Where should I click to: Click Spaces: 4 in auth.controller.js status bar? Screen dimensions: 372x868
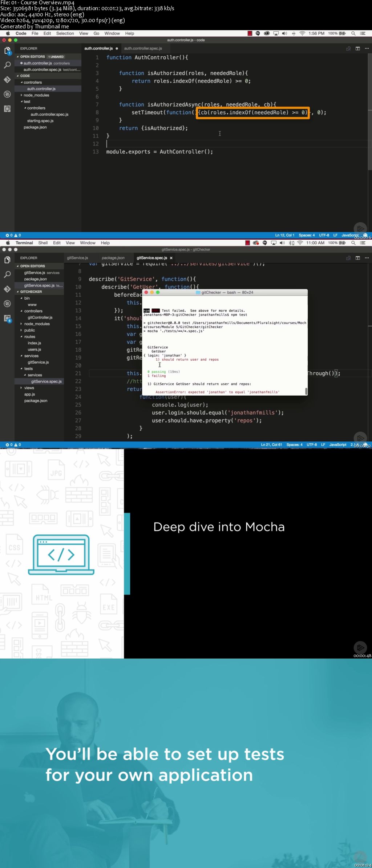pyautogui.click(x=307, y=235)
